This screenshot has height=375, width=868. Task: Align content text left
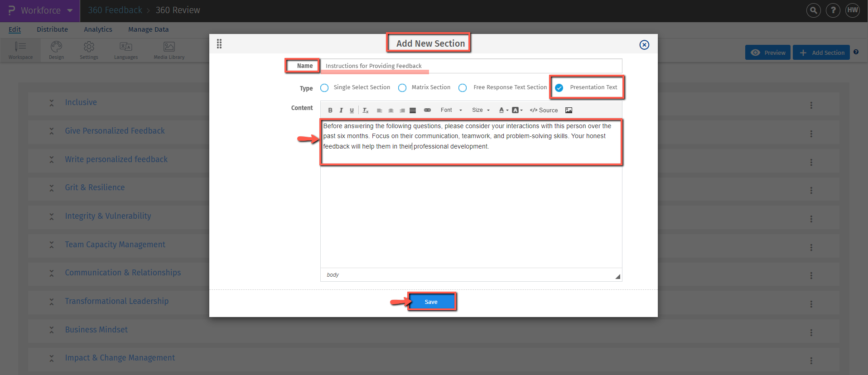pyautogui.click(x=380, y=110)
